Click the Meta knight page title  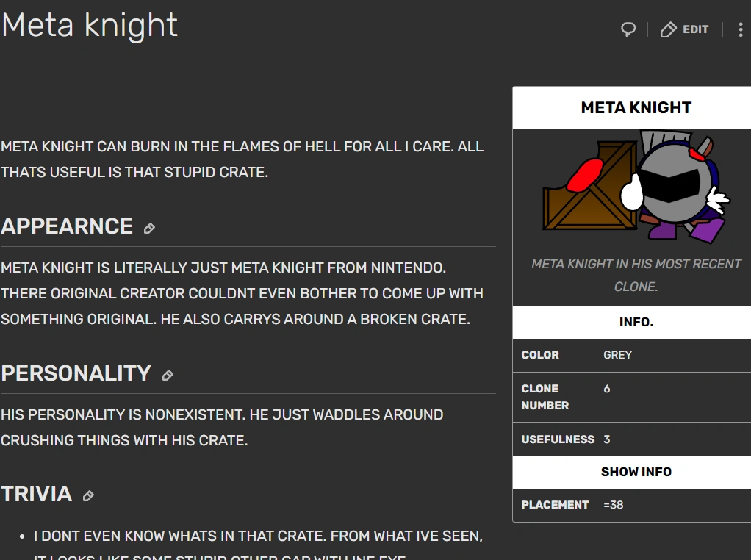coord(90,25)
